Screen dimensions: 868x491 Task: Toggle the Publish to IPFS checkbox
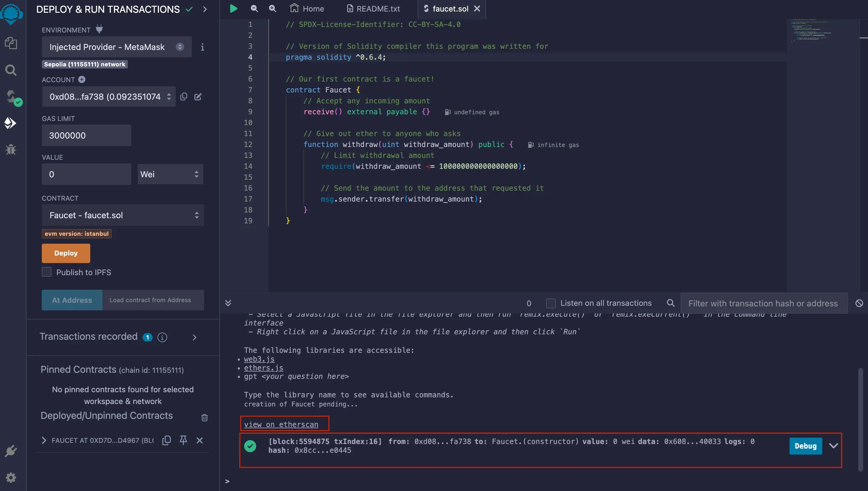point(47,272)
